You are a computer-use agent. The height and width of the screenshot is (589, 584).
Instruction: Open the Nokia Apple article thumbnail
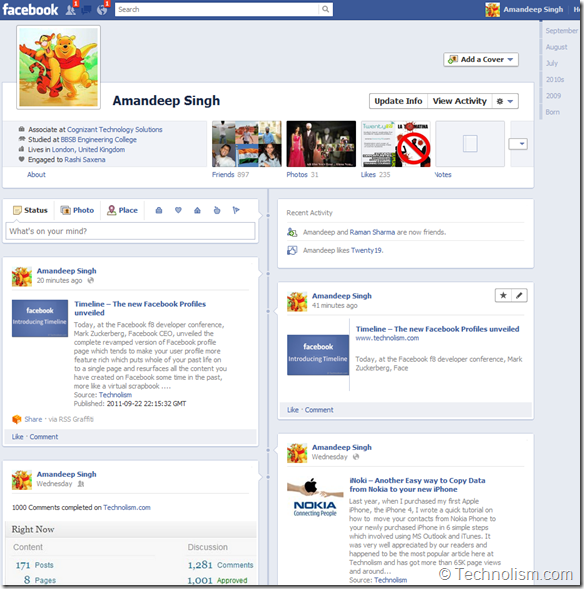pos(315,497)
